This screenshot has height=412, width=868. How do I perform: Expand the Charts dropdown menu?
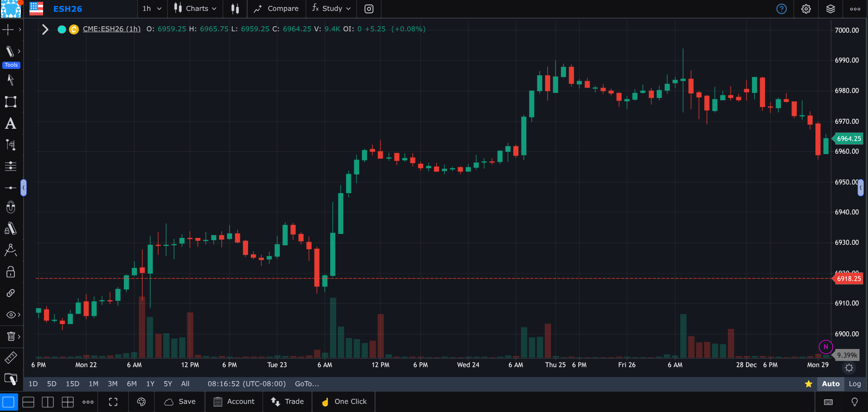click(x=195, y=9)
